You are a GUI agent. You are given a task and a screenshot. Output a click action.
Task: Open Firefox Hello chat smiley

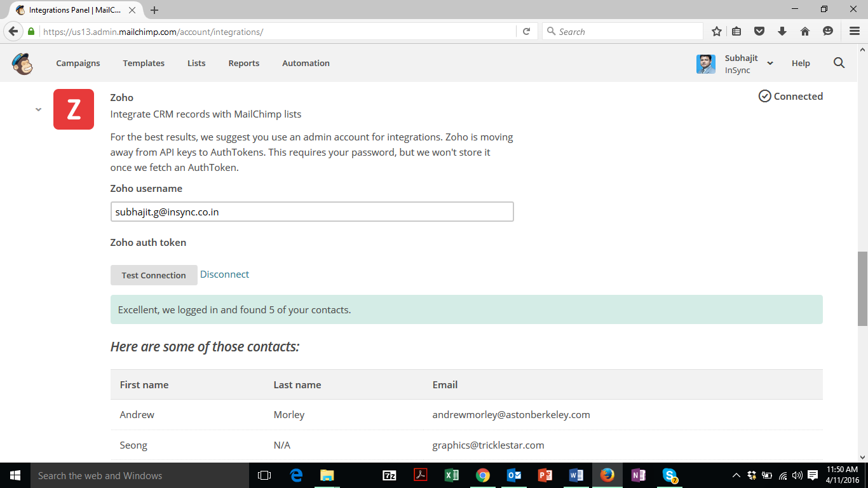(x=828, y=31)
